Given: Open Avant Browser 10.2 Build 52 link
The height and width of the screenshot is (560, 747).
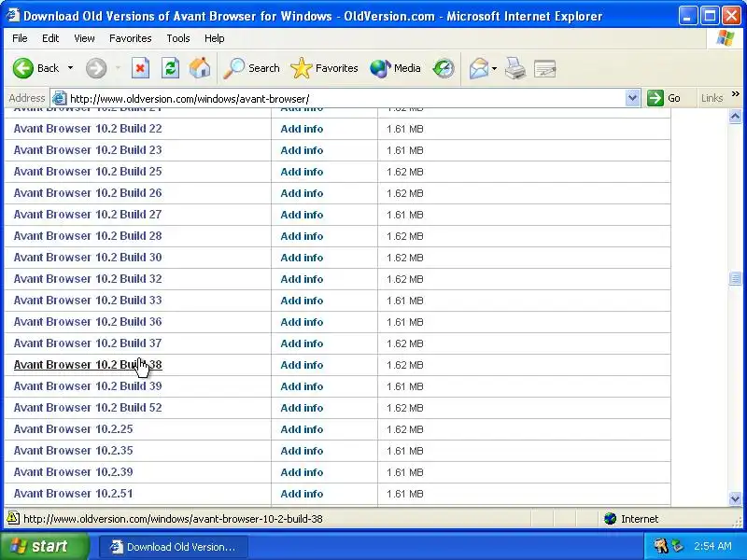Looking at the screenshot, I should click(x=88, y=408).
